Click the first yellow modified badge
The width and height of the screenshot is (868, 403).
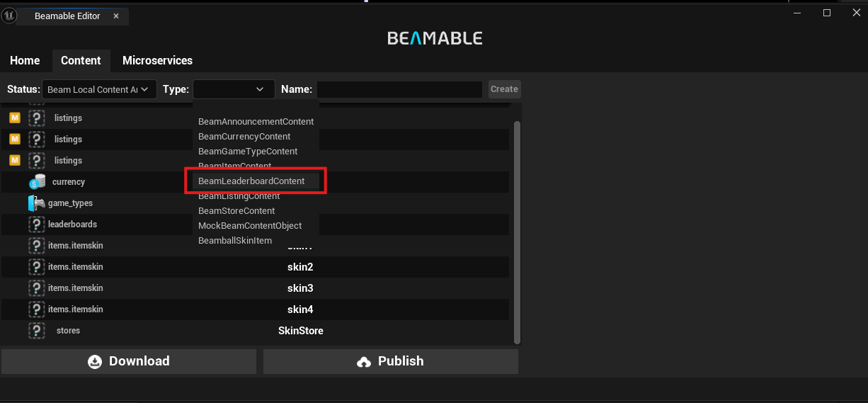(x=14, y=118)
